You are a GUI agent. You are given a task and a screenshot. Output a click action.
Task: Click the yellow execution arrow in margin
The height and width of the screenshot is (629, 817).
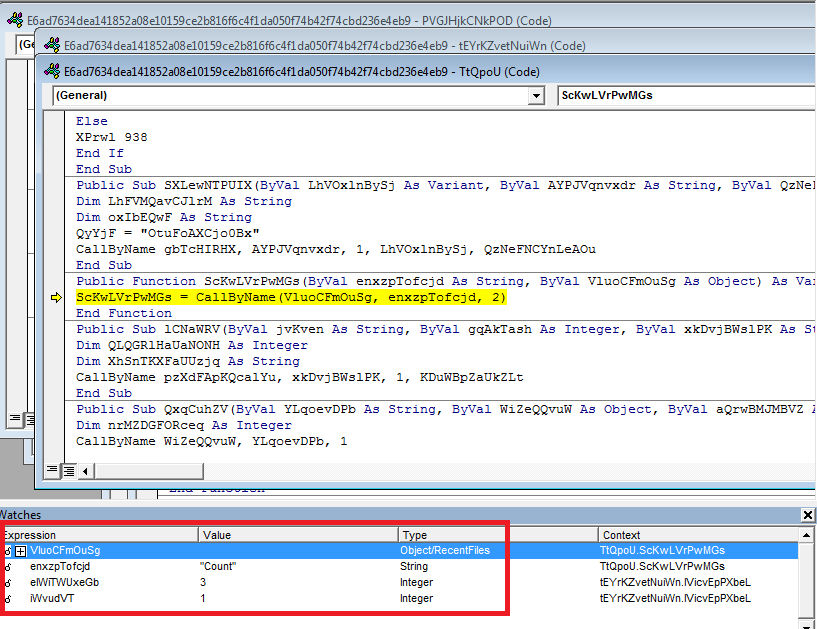56,298
